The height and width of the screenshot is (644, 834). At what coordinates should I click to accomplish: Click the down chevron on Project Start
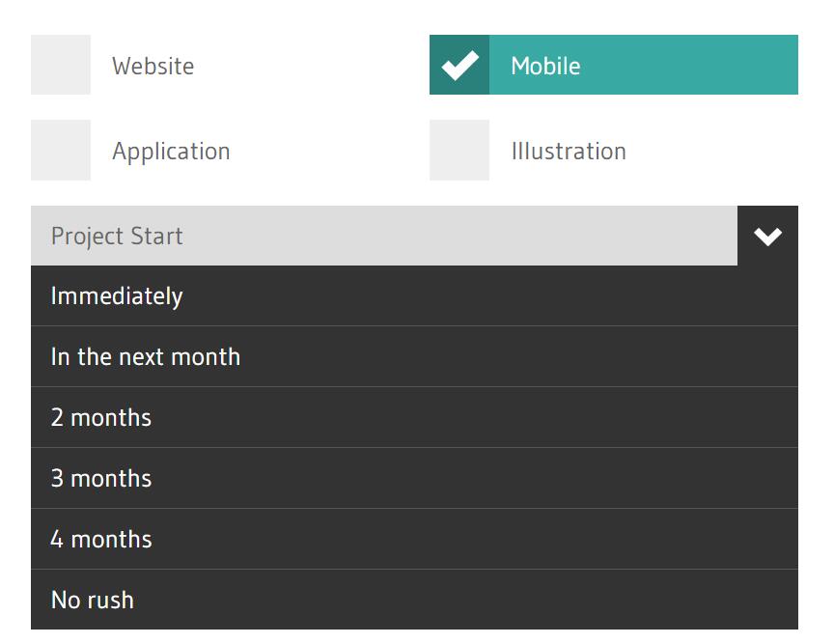tap(767, 237)
